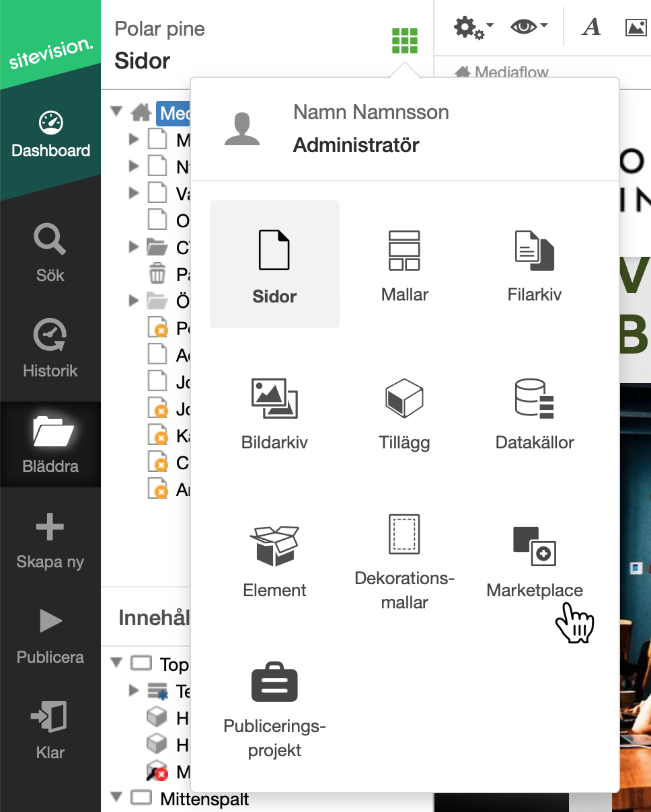This screenshot has height=812, width=651.
Task: Click the 'Administratör' role text
Action: [356, 145]
